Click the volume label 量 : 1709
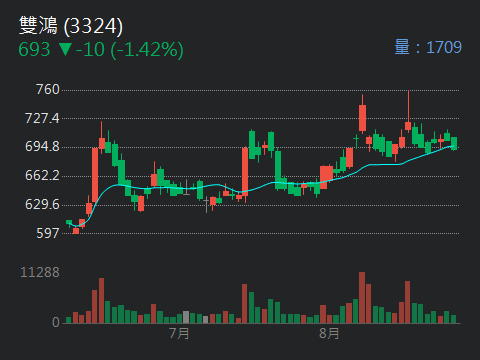The width and height of the screenshot is (480, 360). (x=428, y=47)
